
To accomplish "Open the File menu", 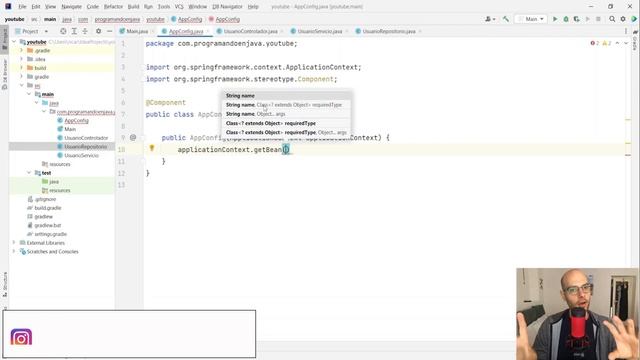I will 22,7.
